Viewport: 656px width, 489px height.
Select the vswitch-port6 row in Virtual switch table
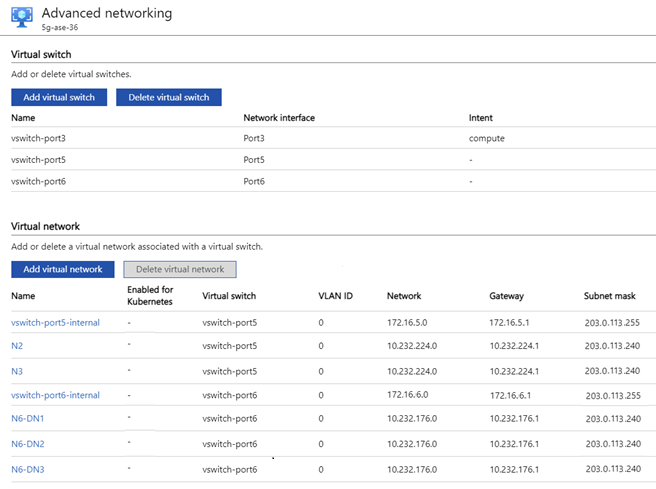click(38, 181)
